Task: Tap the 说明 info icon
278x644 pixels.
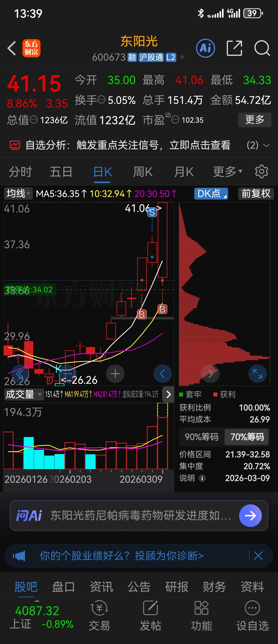Action: point(202,478)
